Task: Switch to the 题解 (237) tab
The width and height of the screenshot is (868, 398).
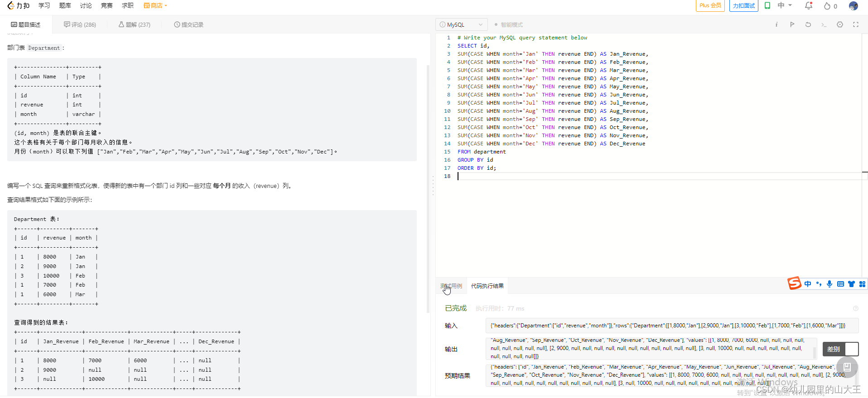Action: (x=135, y=24)
